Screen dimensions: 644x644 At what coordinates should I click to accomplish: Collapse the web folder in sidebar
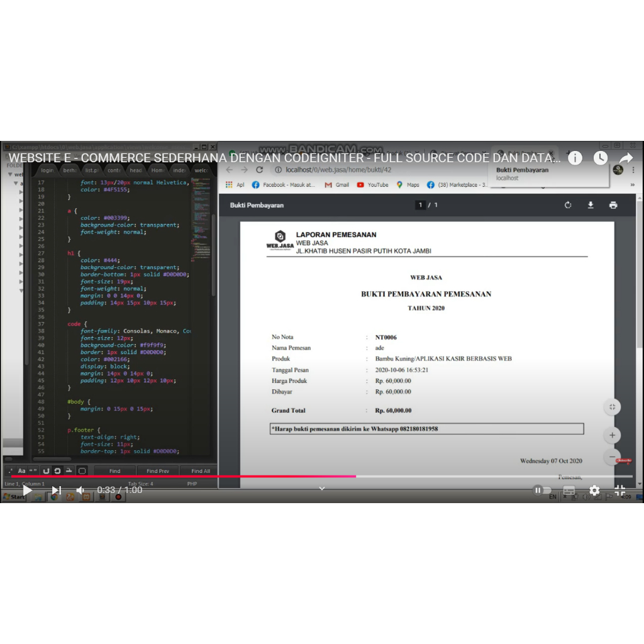[x=10, y=175]
